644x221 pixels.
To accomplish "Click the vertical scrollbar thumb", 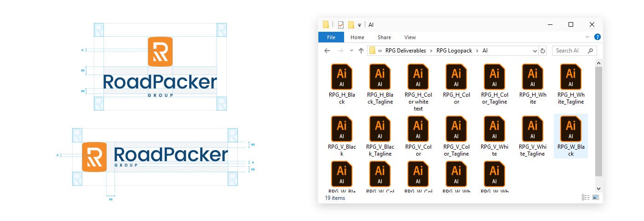I will (598, 122).
